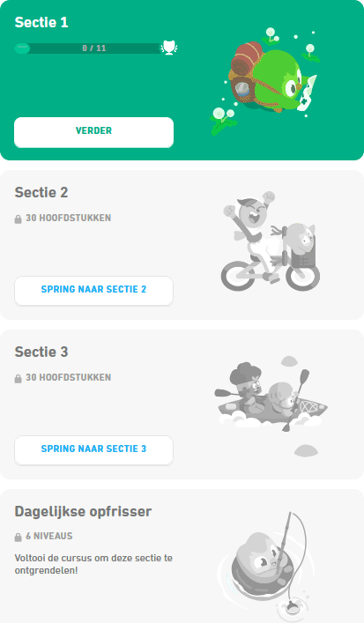Viewport: 364px width, 623px height.
Task: Click the lock icon next to Sectie 3 hoofdstukken
Action: click(x=18, y=378)
